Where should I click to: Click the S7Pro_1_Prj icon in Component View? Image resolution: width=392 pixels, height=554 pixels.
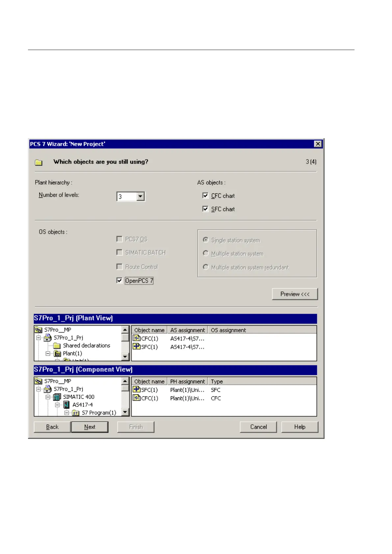pyautogui.click(x=48, y=389)
